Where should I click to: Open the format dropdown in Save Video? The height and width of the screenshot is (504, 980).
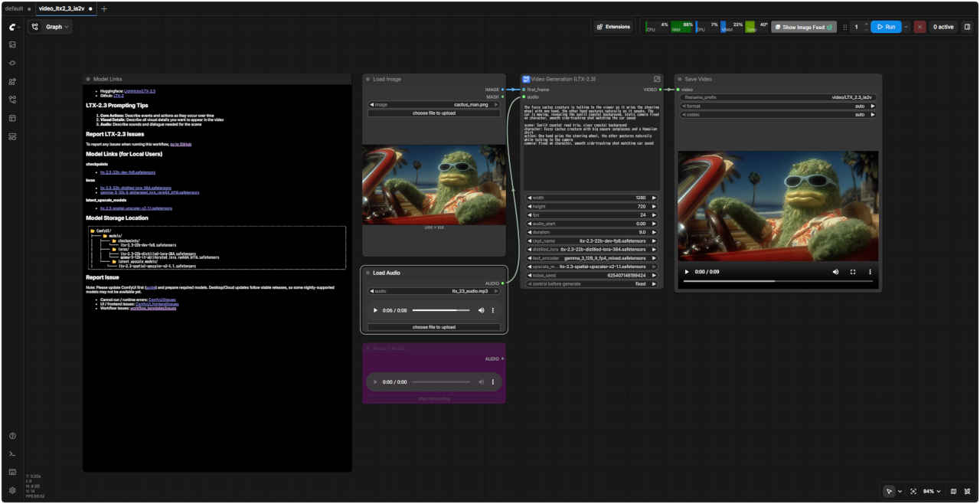778,106
